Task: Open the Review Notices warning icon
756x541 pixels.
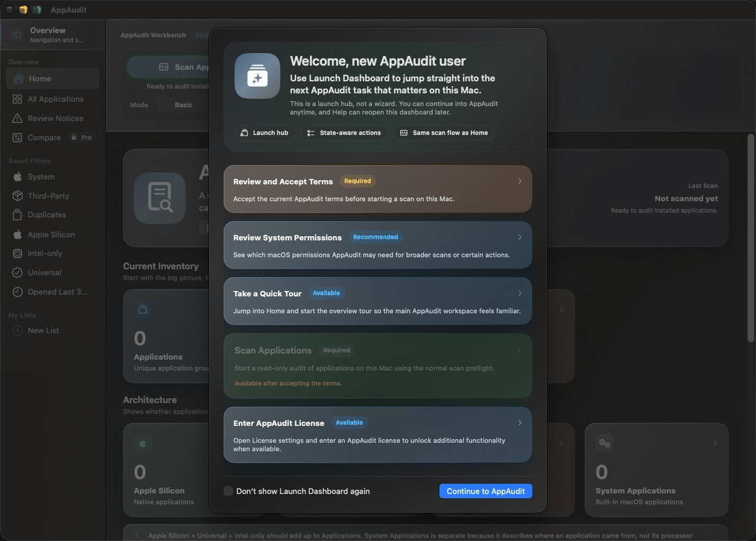Action: coord(17,118)
